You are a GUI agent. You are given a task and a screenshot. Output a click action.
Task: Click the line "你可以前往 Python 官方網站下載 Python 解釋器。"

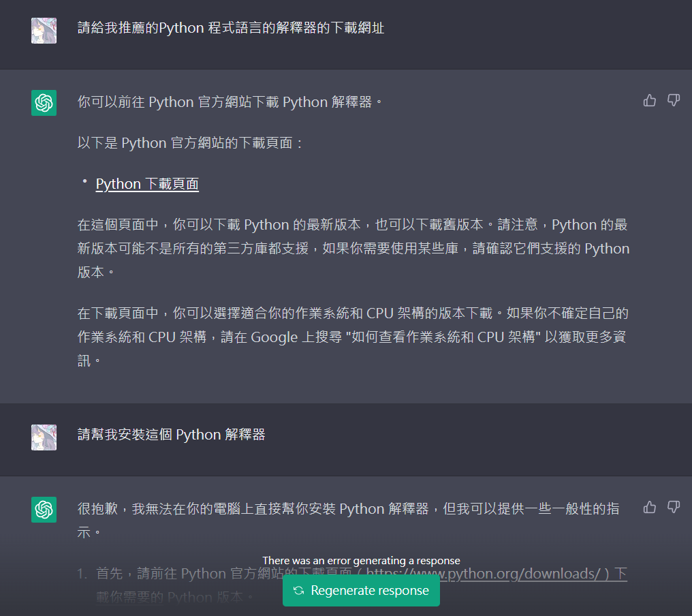pyautogui.click(x=230, y=102)
